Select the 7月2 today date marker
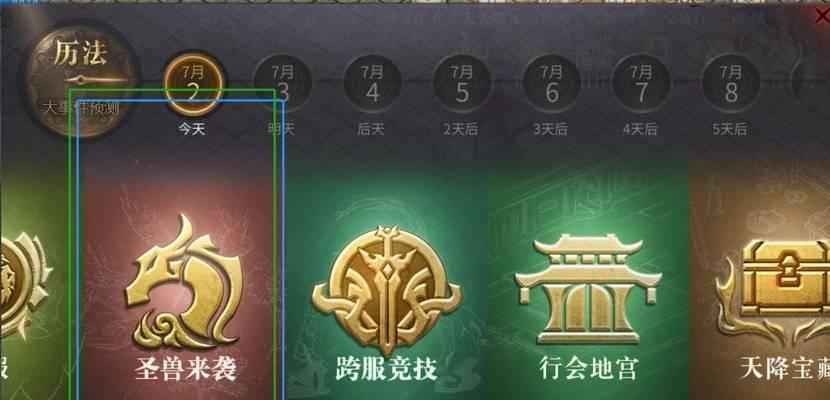830x400 pixels. point(193,83)
